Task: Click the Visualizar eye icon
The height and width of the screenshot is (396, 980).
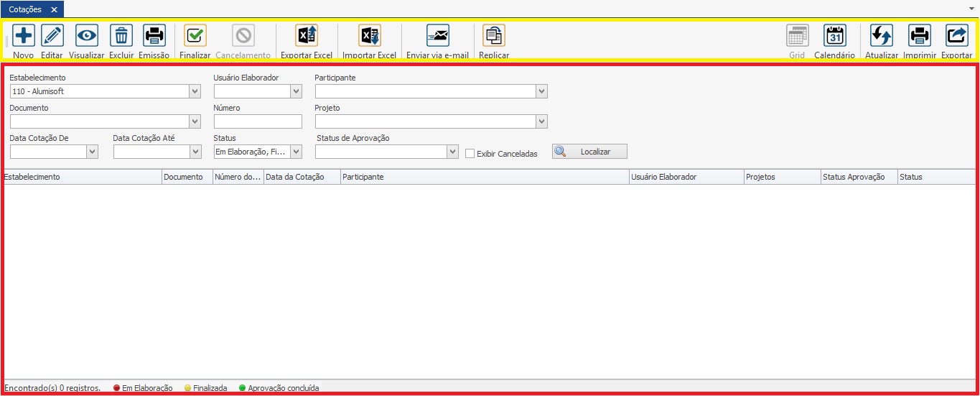Action: 87,36
